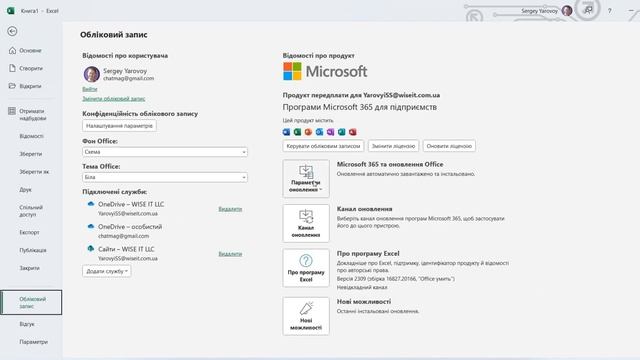
Task: Click the Нові можливості tile
Action: [306, 316]
